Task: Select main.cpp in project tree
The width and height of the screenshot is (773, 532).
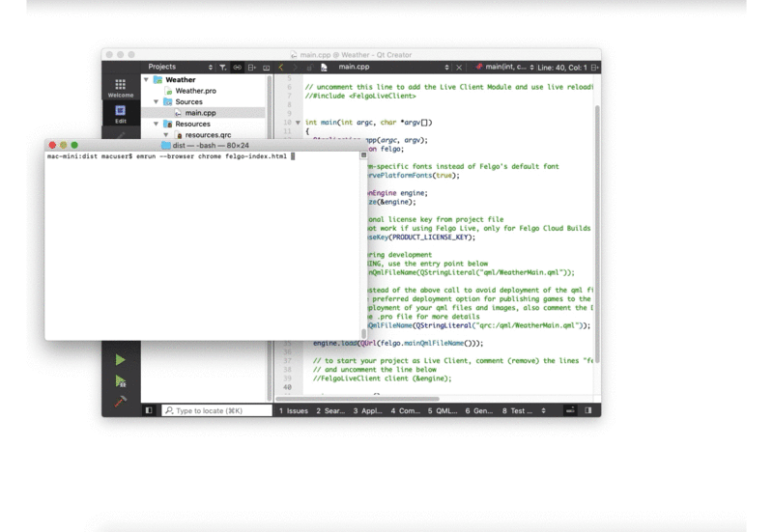Action: click(200, 113)
